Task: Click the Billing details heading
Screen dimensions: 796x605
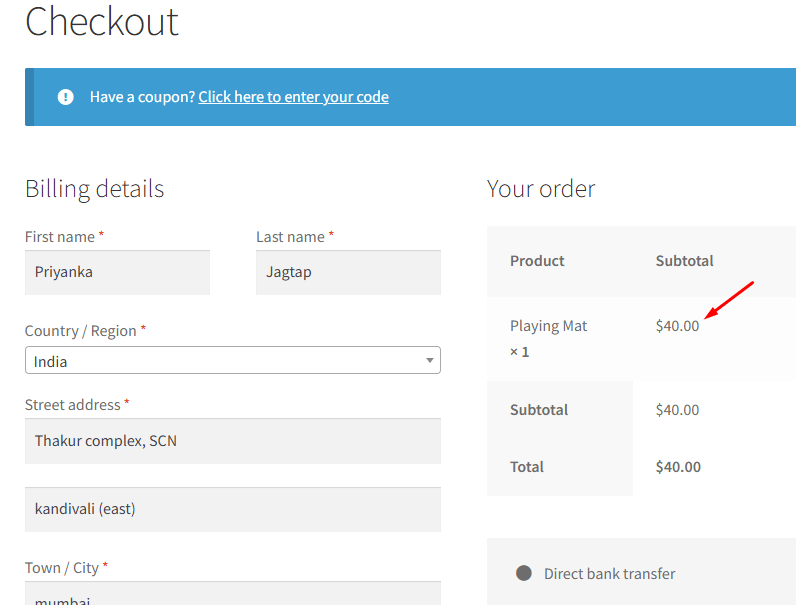Action: 94,189
